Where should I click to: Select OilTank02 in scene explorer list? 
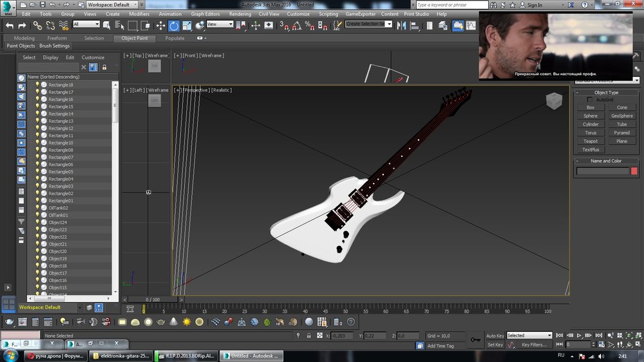[x=58, y=208]
